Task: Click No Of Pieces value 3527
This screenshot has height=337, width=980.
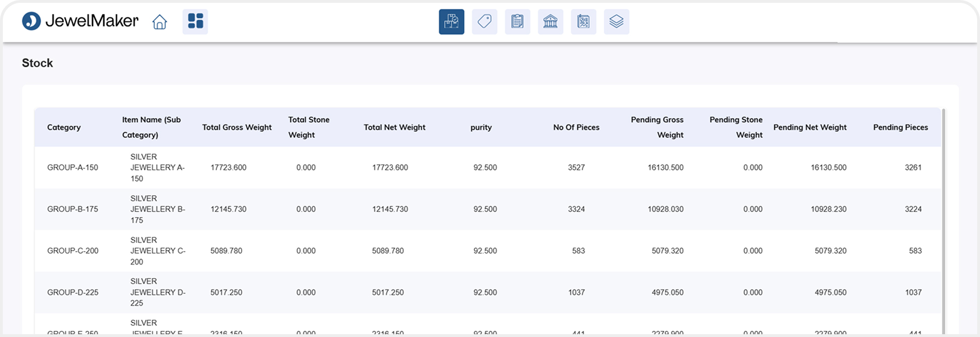Action: 576,168
